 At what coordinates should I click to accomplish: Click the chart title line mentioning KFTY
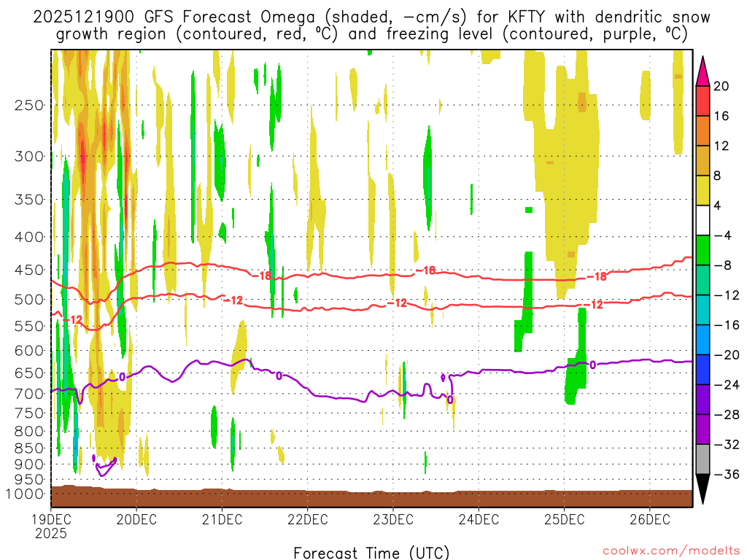point(371,17)
